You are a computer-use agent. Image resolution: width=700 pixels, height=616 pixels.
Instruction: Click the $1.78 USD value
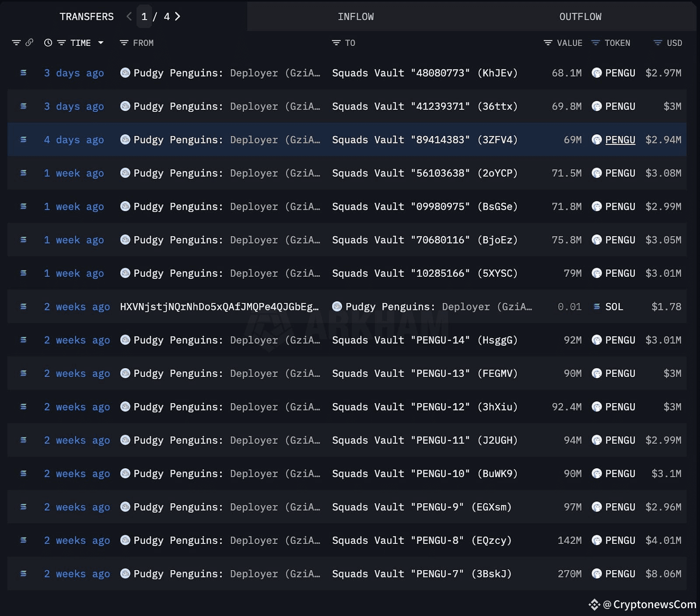666,307
